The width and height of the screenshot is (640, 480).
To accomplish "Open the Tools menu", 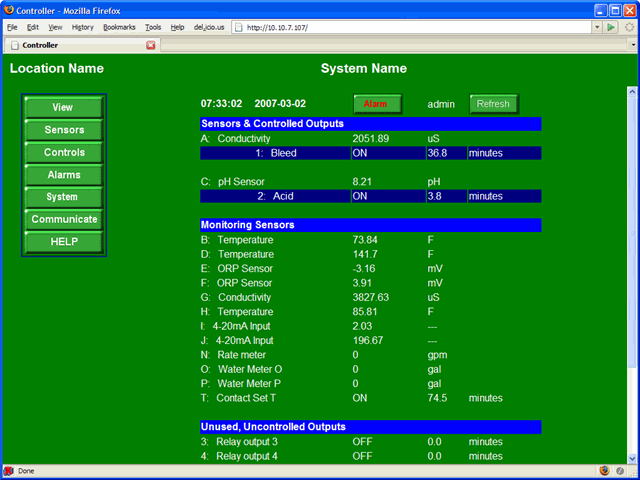I will click(x=152, y=27).
